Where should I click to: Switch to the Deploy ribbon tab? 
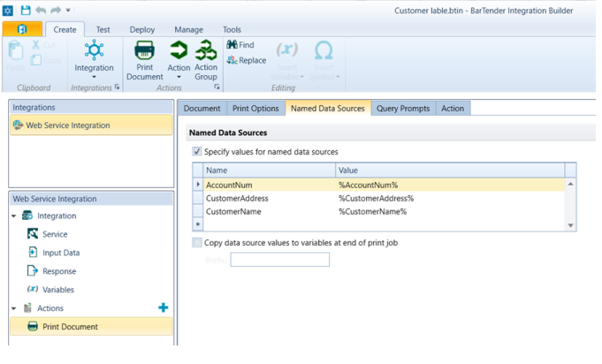pos(142,29)
